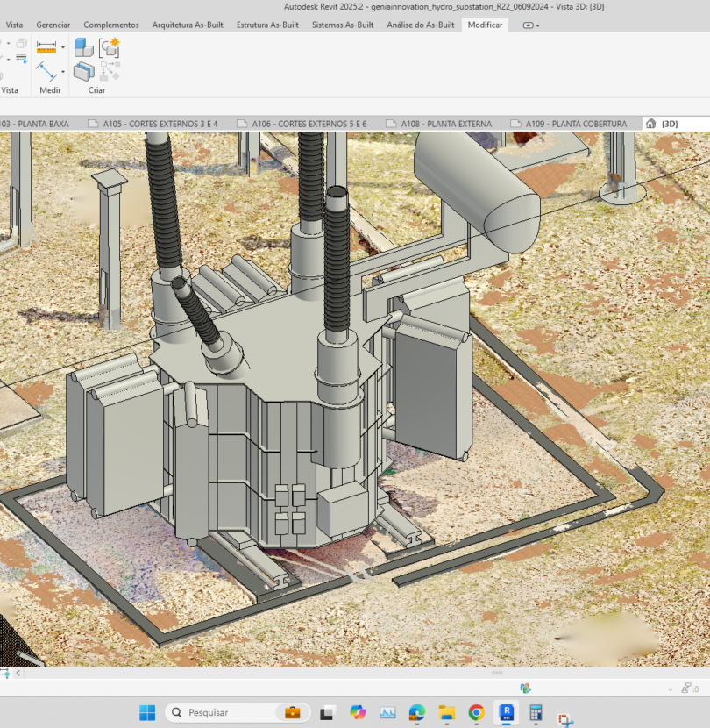The height and width of the screenshot is (728, 710).
Task: Click the selection filter count icon
Action: click(690, 689)
